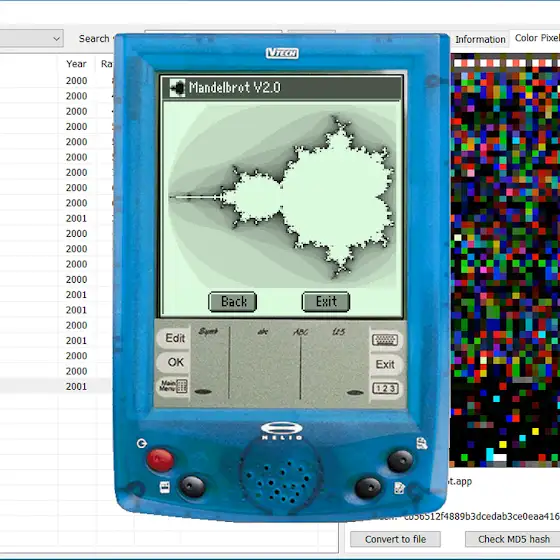Viewport: 560px width, 560px height.
Task: Tap the Symb label in writing area
Action: [x=208, y=331]
